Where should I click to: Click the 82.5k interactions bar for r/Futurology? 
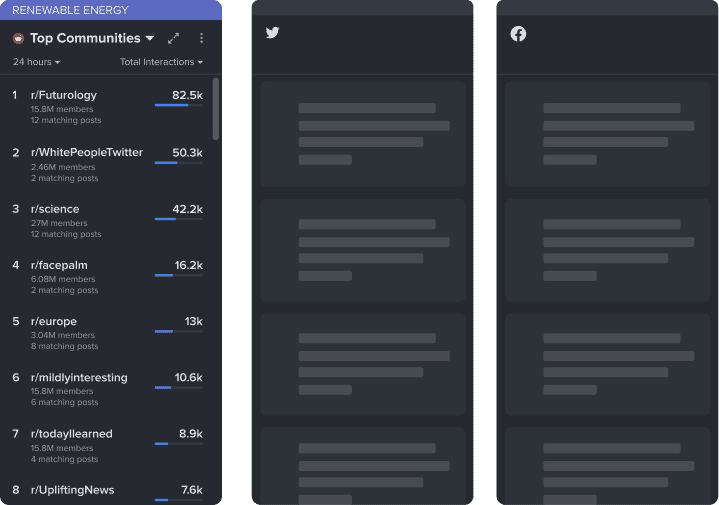[x=179, y=105]
